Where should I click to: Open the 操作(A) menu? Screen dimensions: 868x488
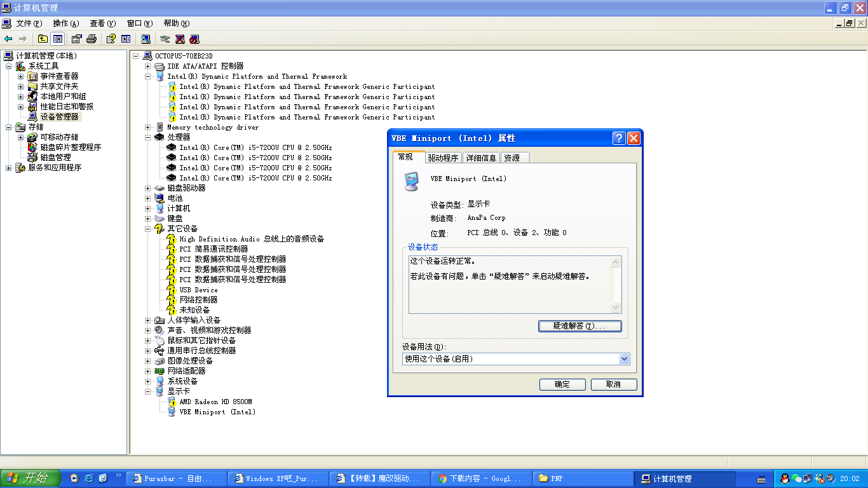(x=65, y=24)
